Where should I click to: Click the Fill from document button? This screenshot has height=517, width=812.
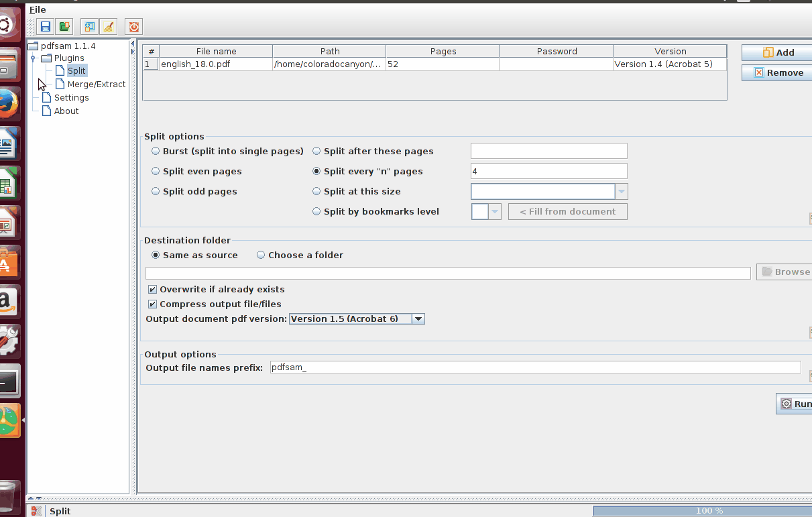click(x=568, y=211)
